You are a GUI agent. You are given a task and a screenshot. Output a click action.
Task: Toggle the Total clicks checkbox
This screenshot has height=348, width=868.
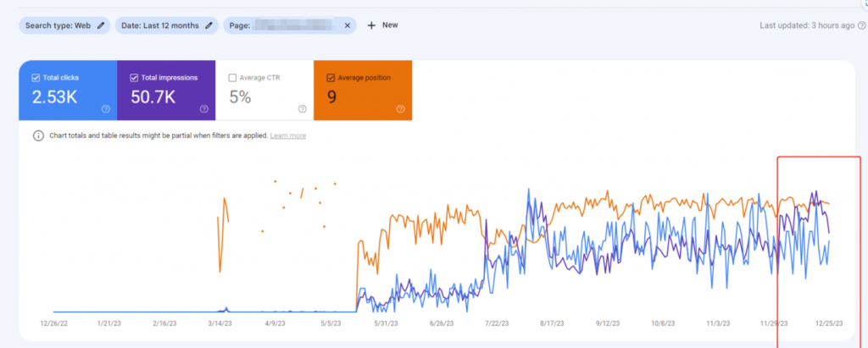click(36, 78)
